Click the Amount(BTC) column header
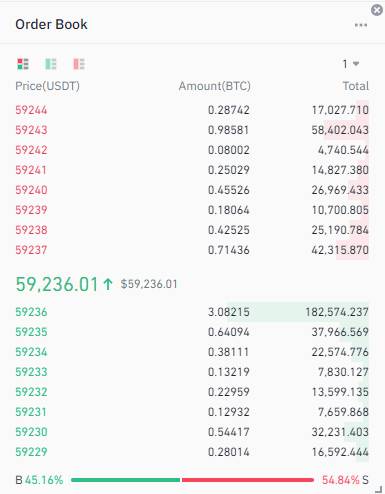385x494 pixels. (x=215, y=86)
